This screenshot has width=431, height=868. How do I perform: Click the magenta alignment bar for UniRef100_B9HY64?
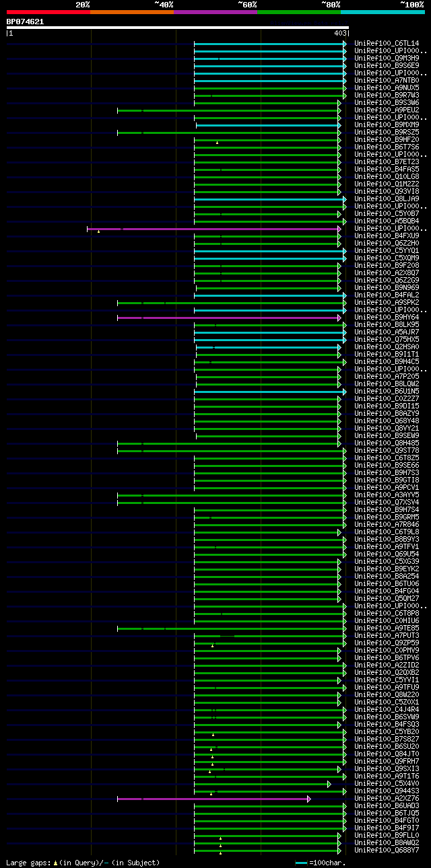coord(229,318)
